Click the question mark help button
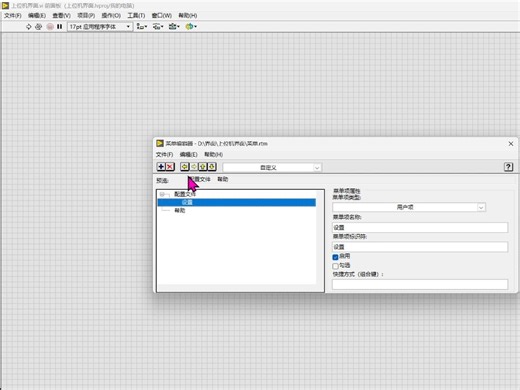This screenshot has height=390, width=520. 508,167
